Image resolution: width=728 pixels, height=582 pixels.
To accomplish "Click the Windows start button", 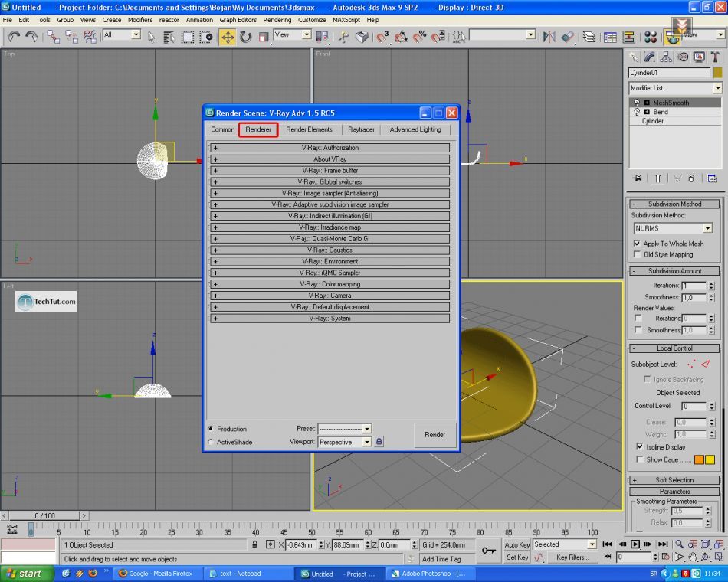I will pos(25,574).
